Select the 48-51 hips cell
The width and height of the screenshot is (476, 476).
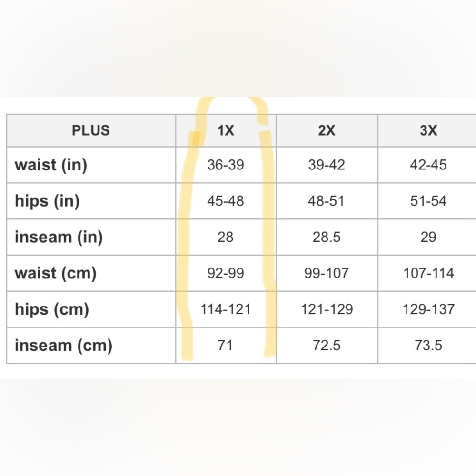(x=327, y=201)
